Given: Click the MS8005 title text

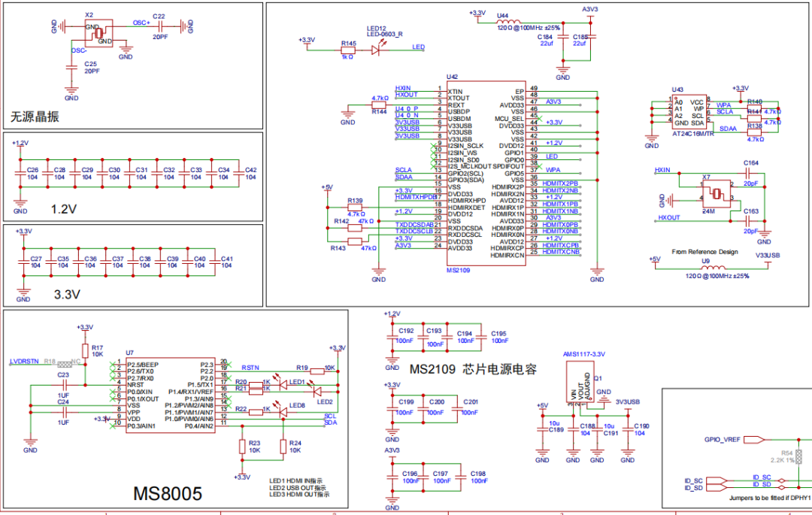Looking at the screenshot, I should [168, 493].
